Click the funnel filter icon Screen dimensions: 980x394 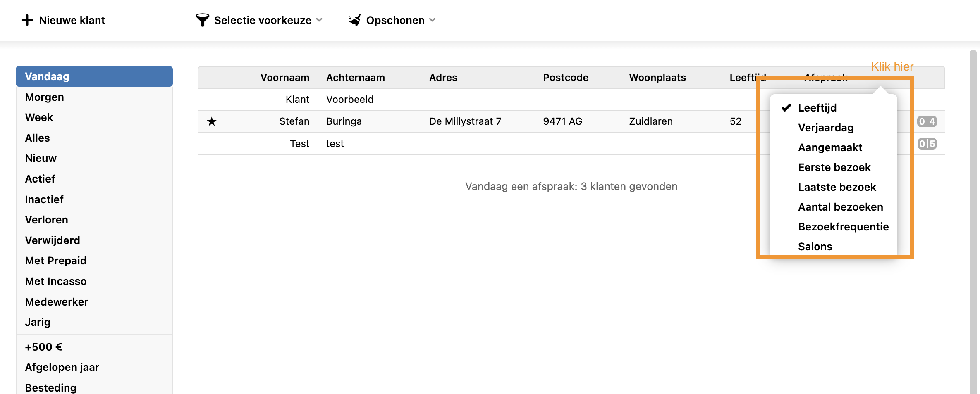202,20
